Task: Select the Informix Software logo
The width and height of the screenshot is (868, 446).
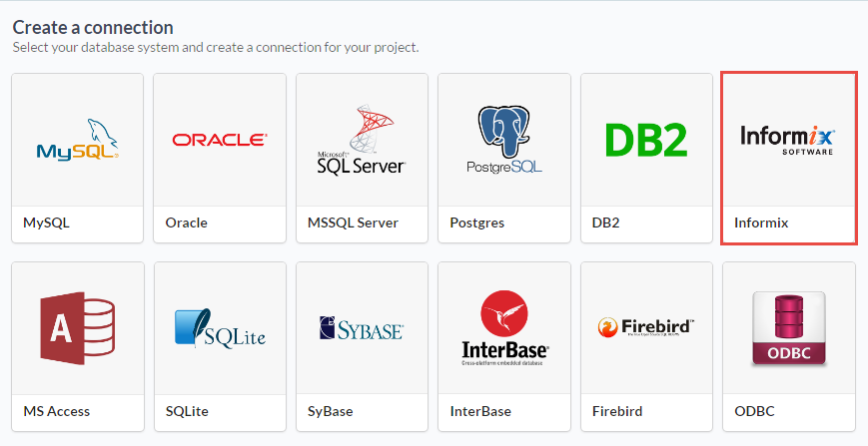Action: pyautogui.click(x=788, y=140)
